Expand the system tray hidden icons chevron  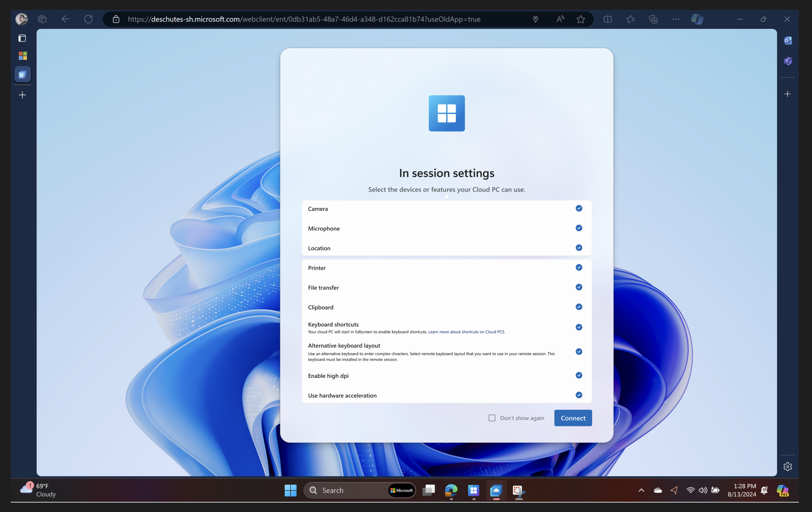641,490
